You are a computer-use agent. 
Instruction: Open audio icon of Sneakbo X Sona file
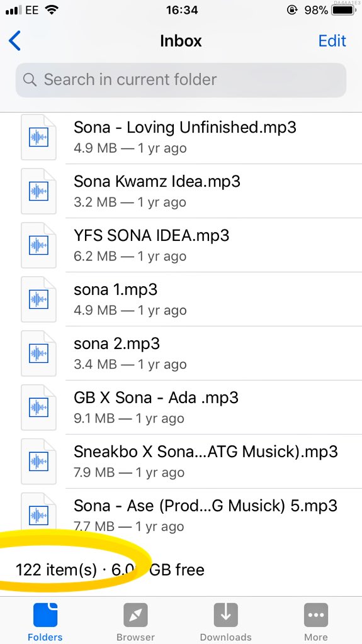coord(38,461)
